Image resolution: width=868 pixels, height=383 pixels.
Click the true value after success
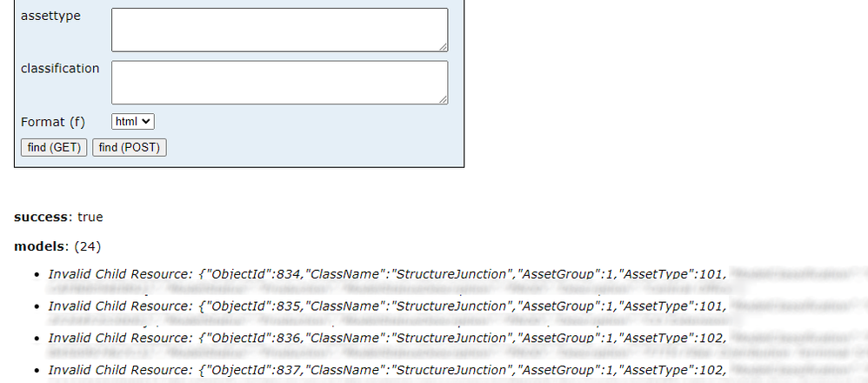(90, 217)
